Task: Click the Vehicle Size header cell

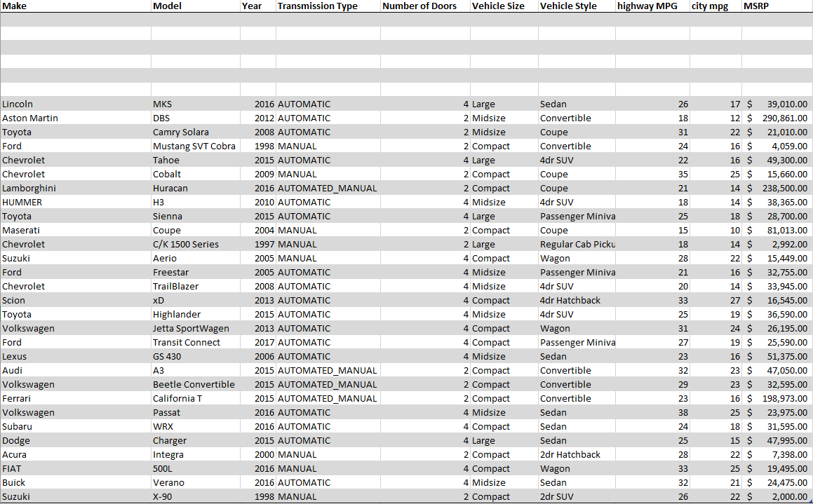Action: coord(504,6)
